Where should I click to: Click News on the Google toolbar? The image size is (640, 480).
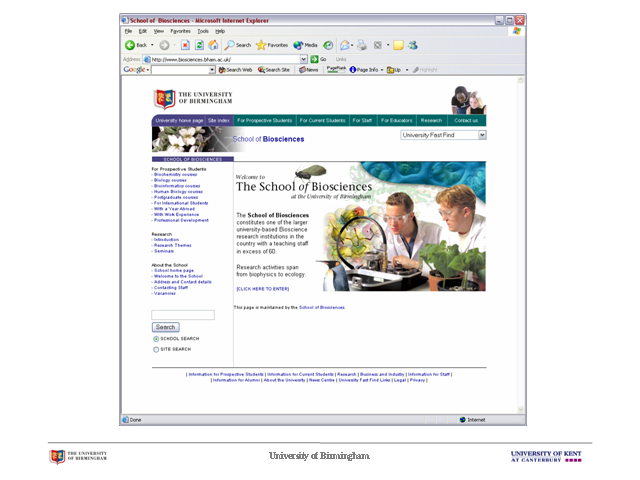click(x=309, y=70)
